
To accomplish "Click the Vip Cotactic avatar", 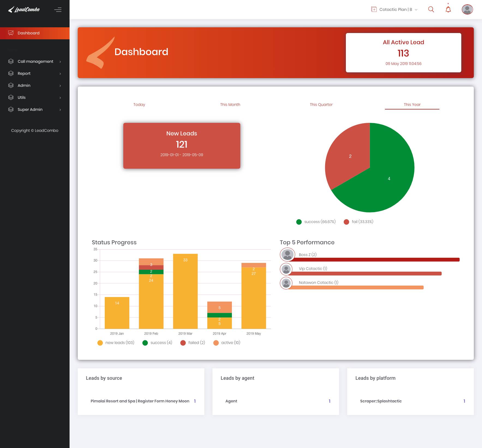I will pos(286,269).
